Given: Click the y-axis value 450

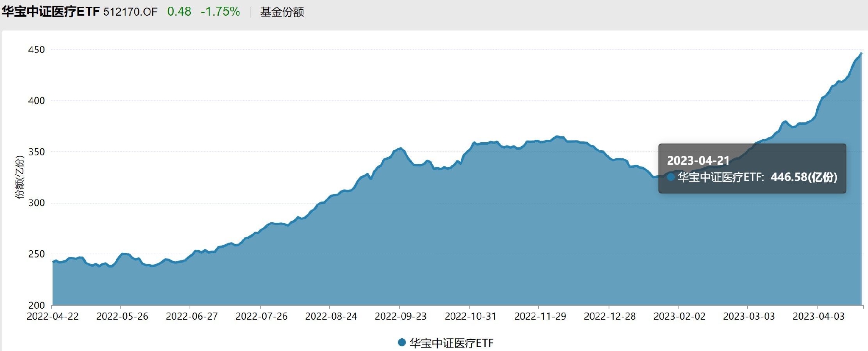Looking at the screenshot, I should tap(36, 50).
